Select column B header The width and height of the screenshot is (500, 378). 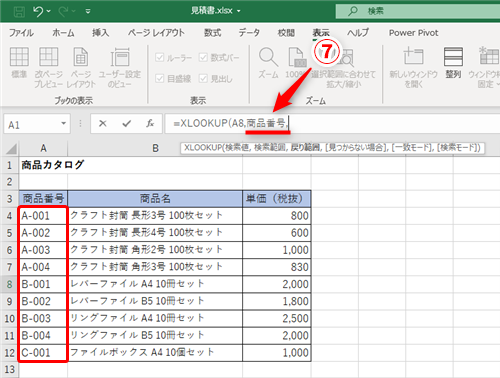tap(155, 149)
